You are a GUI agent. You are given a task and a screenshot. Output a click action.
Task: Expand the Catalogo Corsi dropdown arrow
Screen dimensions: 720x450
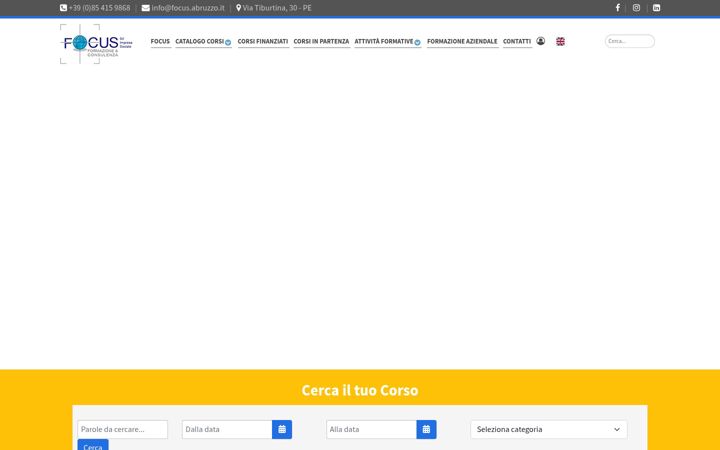coord(228,42)
